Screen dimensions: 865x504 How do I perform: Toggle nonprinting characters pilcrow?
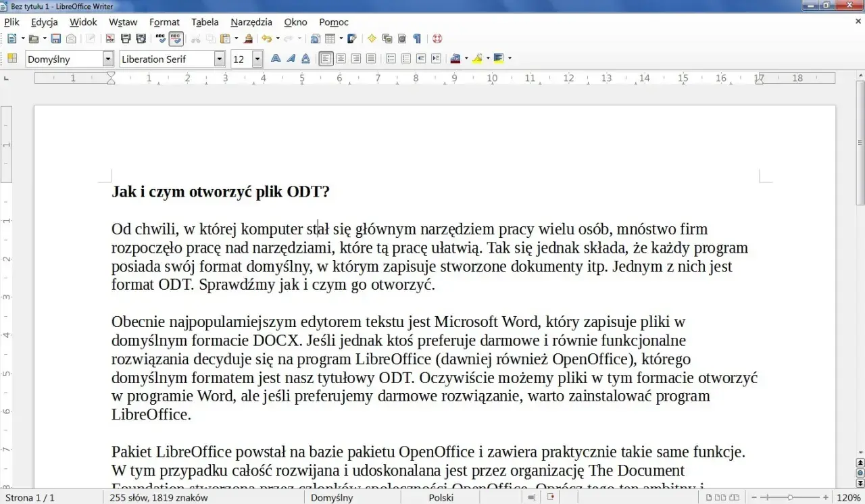tap(417, 39)
